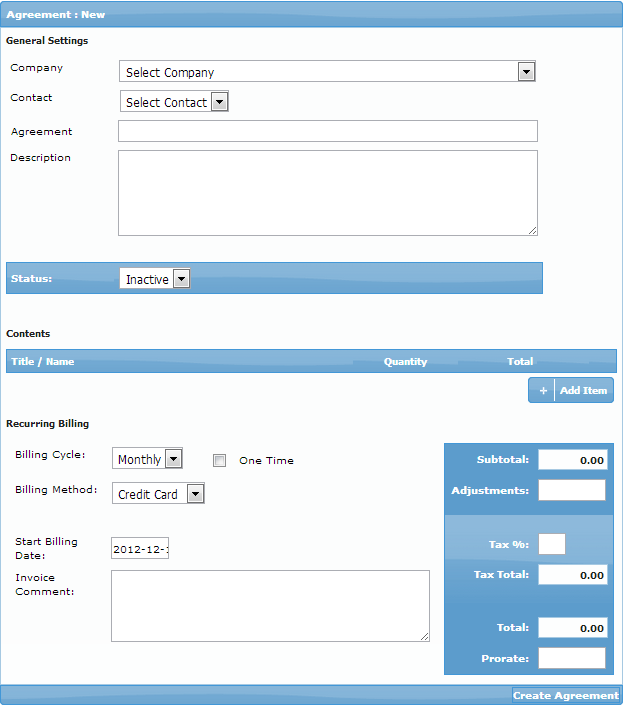
Task: Expand the Select Contact dropdown
Action: (x=175, y=102)
